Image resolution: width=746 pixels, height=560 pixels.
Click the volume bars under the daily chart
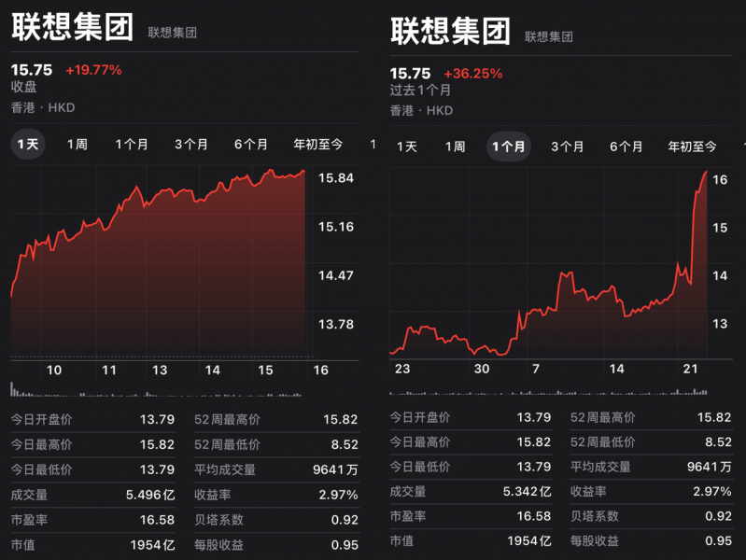(x=156, y=390)
